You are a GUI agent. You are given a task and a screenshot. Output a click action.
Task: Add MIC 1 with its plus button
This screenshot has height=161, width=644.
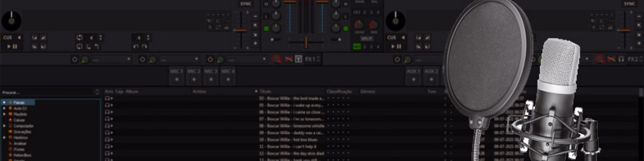[177, 80]
